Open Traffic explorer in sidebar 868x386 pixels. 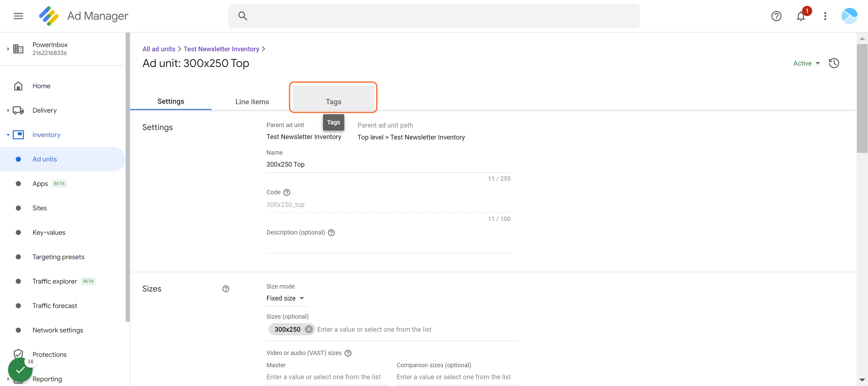tap(63, 281)
